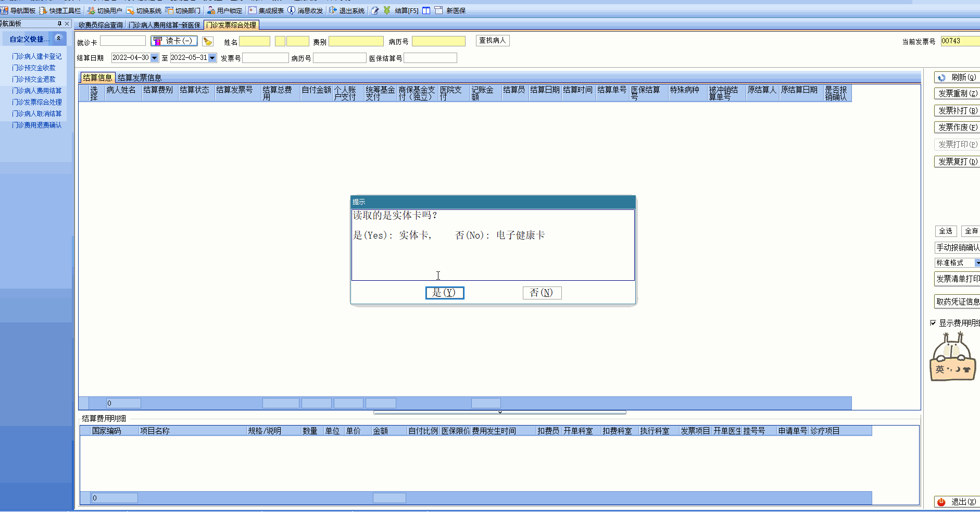Image resolution: width=980 pixels, height=512 pixels.
Task: Open 门诊病人费用结算 in navigation
Action: click(x=37, y=91)
